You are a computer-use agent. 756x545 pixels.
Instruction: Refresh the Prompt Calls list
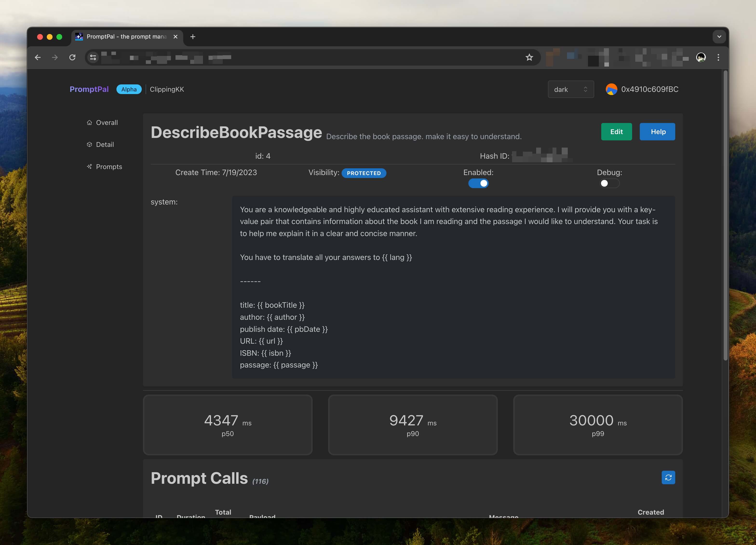pyautogui.click(x=668, y=477)
